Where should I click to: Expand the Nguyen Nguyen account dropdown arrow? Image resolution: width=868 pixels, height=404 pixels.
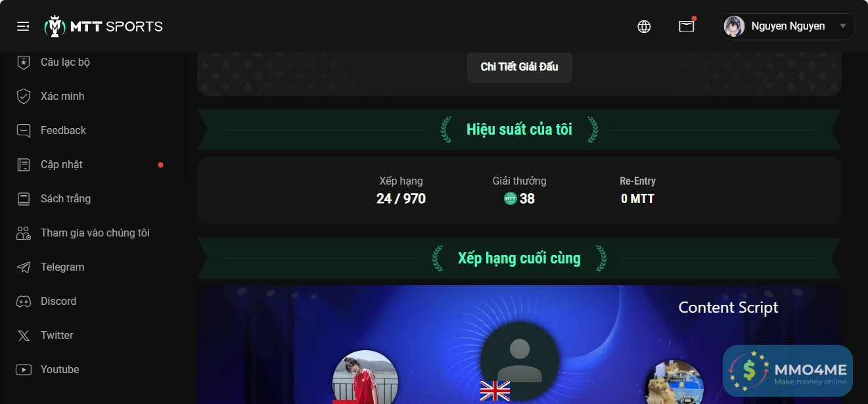pos(843,26)
